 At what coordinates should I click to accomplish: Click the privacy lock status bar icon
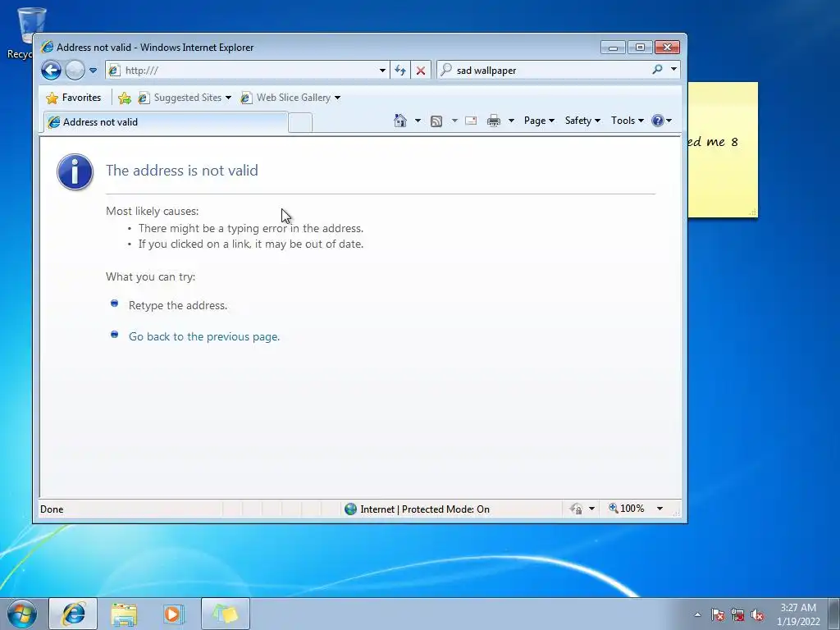tap(577, 509)
